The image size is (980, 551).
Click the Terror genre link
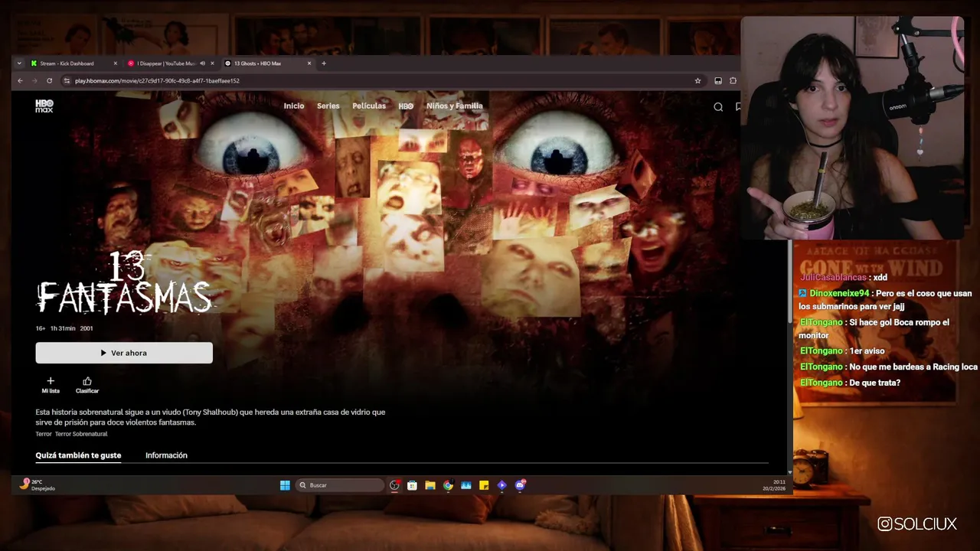[x=44, y=434]
